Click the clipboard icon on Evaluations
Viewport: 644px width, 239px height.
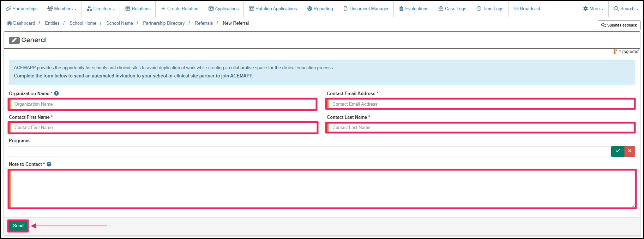[401, 8]
